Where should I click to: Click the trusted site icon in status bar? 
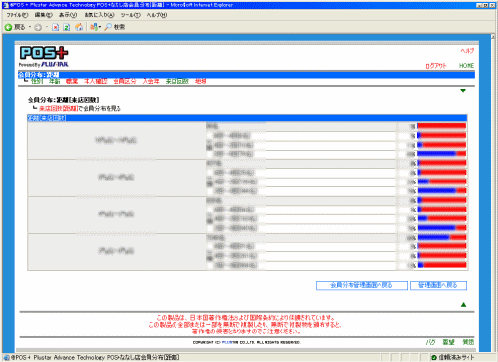[x=434, y=357]
